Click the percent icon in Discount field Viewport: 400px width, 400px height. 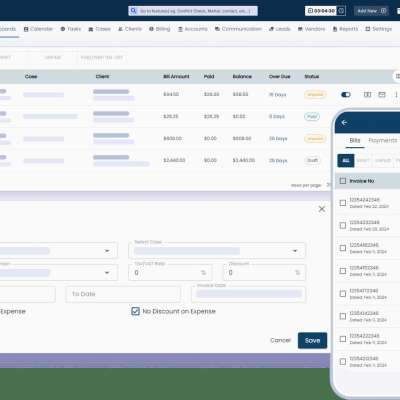coord(298,273)
